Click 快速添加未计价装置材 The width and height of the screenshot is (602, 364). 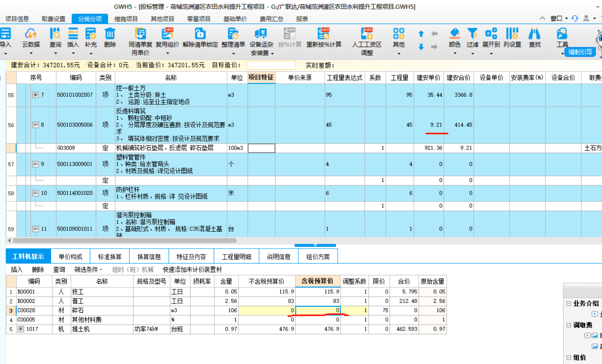point(192,269)
